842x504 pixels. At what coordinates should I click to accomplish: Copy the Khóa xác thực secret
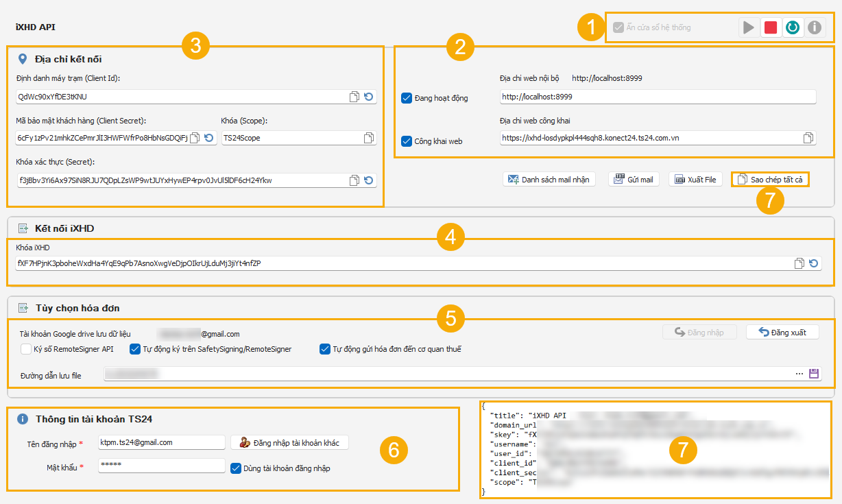click(x=354, y=180)
